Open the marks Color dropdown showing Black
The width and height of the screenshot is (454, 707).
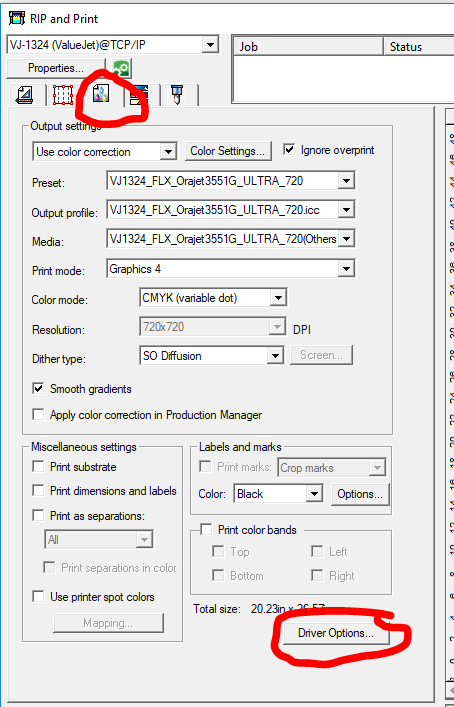pos(278,494)
